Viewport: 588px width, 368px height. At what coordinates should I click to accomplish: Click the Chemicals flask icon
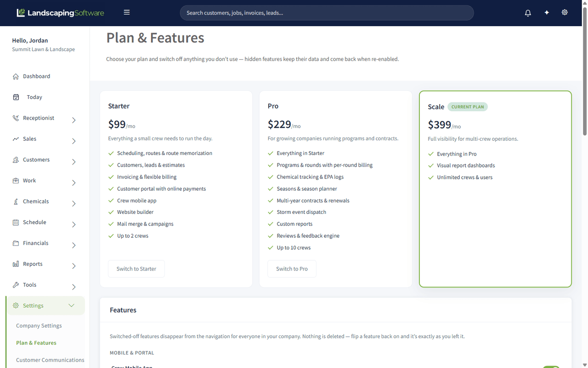point(16,201)
